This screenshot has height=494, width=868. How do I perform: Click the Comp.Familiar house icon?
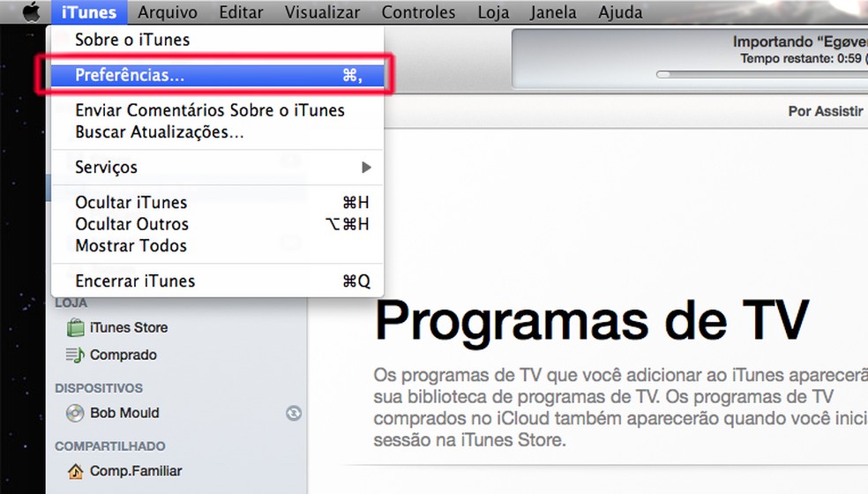(75, 471)
